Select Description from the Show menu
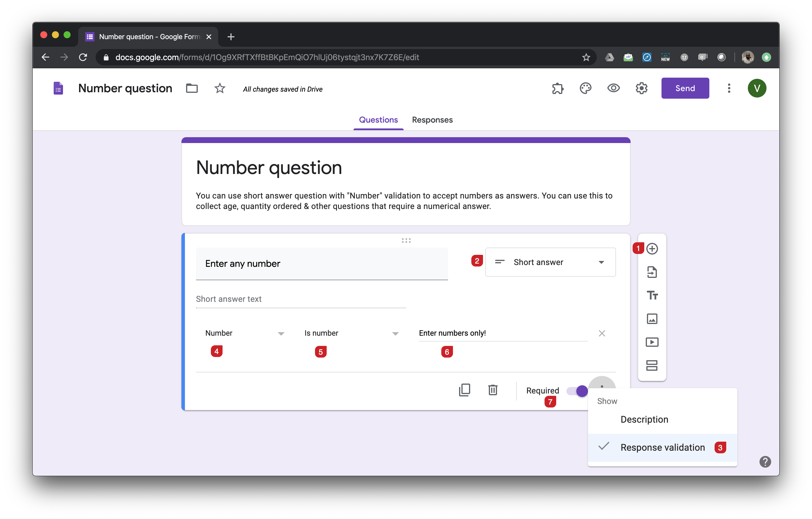 pos(644,419)
